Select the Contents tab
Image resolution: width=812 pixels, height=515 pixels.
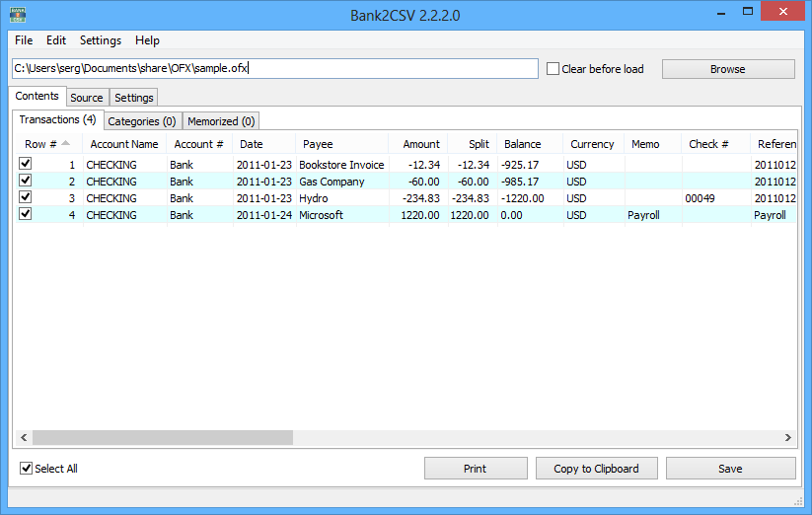[37, 96]
